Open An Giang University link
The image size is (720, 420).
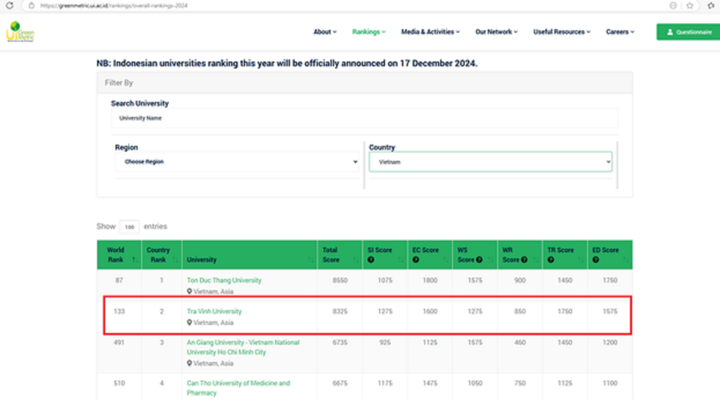coord(243,347)
